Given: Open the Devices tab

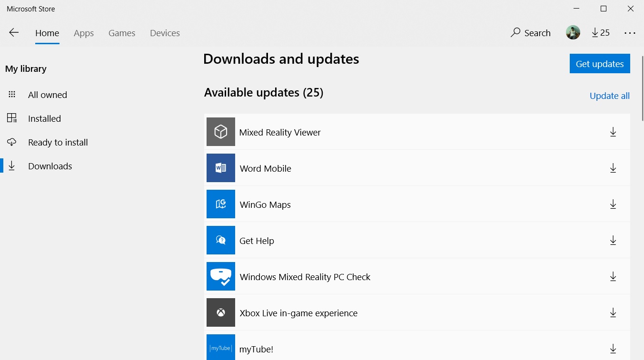Looking at the screenshot, I should 165,33.
